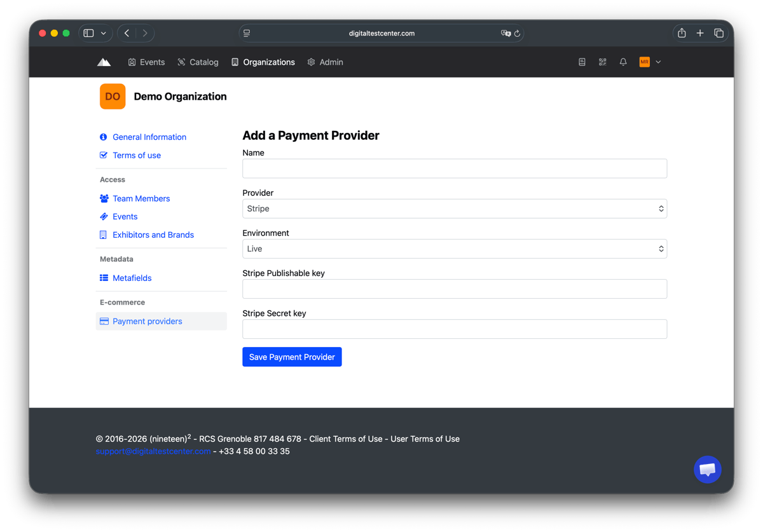Open the Catalog section
Image resolution: width=763 pixels, height=532 pixels.
198,62
